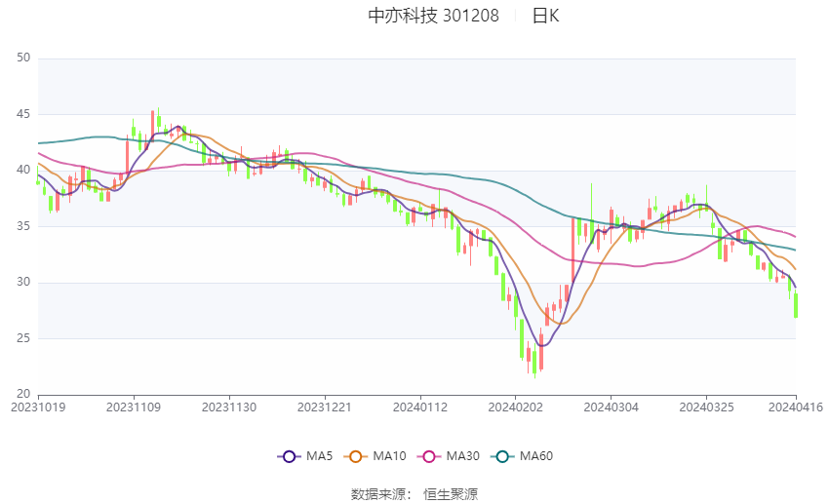
Task: Click the 20240112 date tick label
Action: coord(419,407)
